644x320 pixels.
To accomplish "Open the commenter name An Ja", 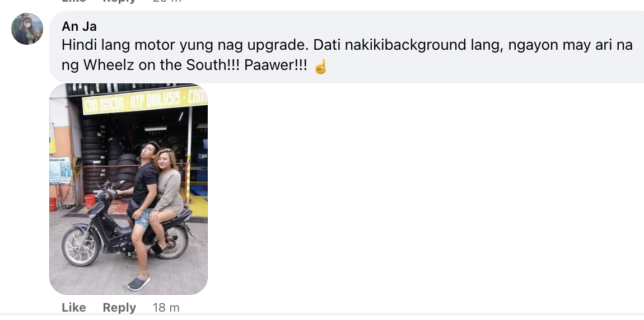I will click(80, 26).
